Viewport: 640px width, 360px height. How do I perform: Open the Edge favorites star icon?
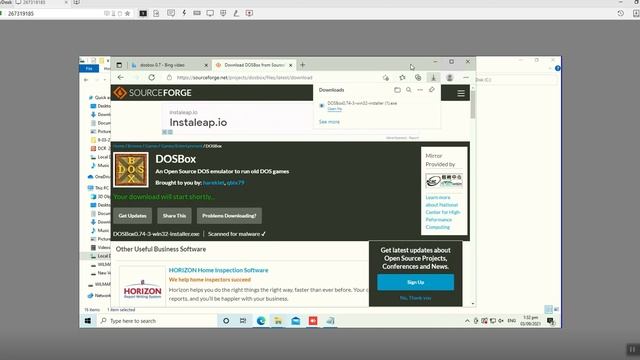402,77
